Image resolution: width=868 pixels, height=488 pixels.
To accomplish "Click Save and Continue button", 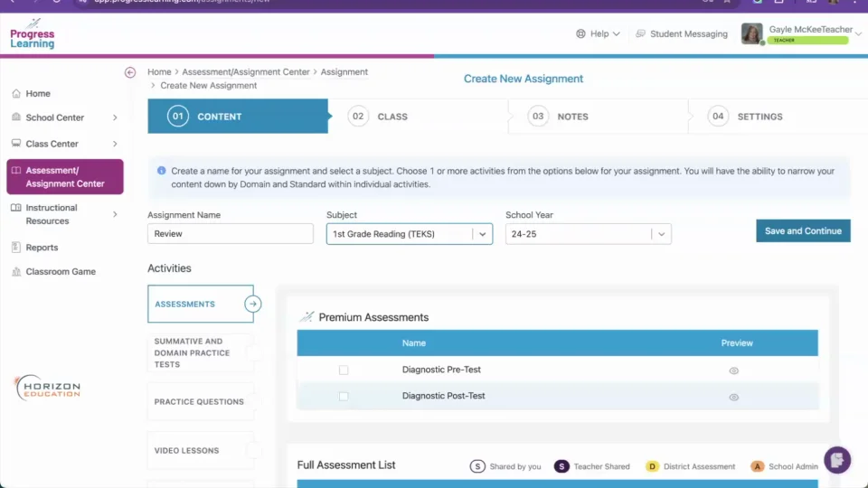I will point(803,231).
